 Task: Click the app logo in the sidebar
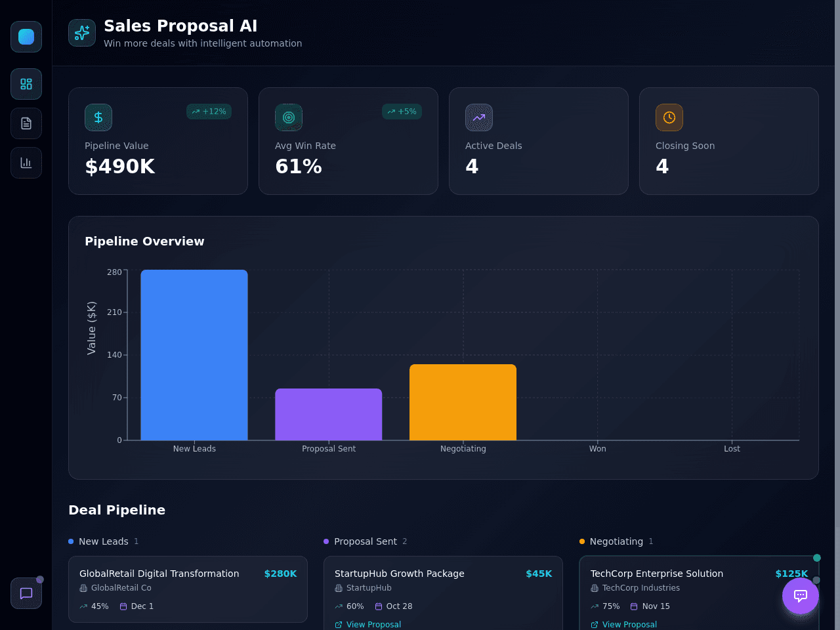(26, 37)
